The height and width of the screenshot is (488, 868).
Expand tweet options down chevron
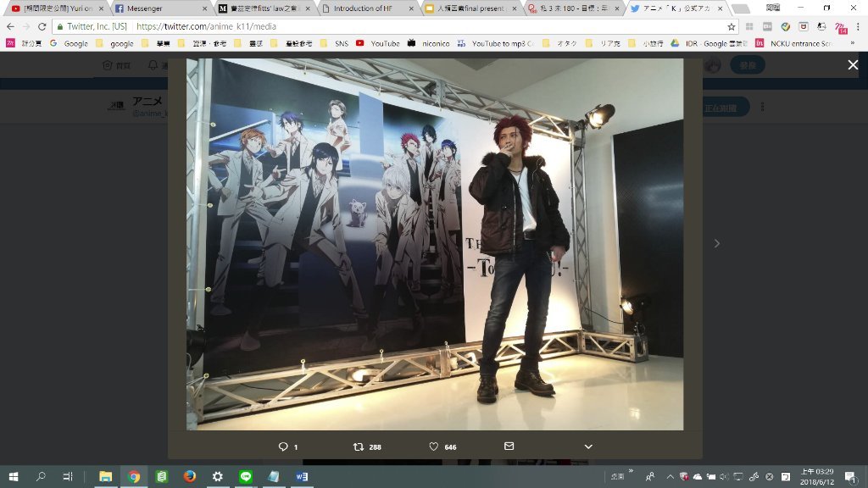(588, 446)
